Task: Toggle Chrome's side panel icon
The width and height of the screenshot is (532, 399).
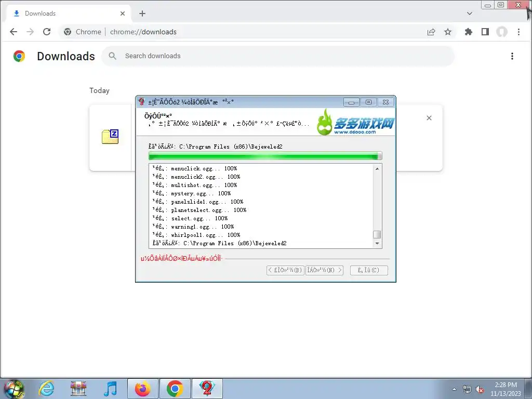Action: tap(485, 32)
